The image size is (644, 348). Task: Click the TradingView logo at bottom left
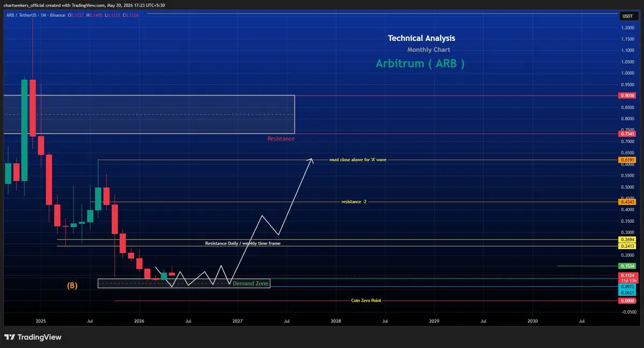point(33,337)
